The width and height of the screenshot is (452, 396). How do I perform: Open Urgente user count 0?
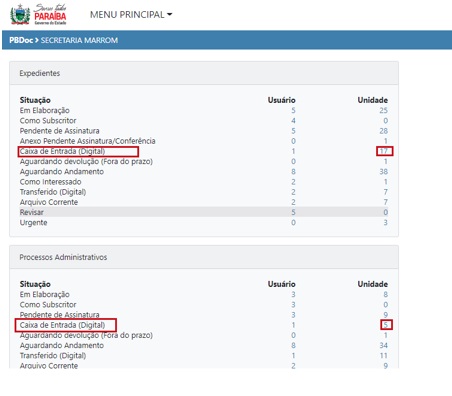click(x=293, y=223)
